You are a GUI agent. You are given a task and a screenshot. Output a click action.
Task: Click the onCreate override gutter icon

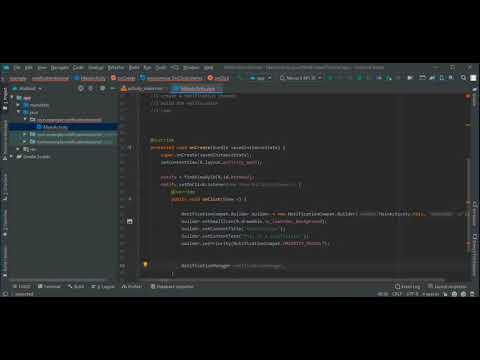click(130, 148)
